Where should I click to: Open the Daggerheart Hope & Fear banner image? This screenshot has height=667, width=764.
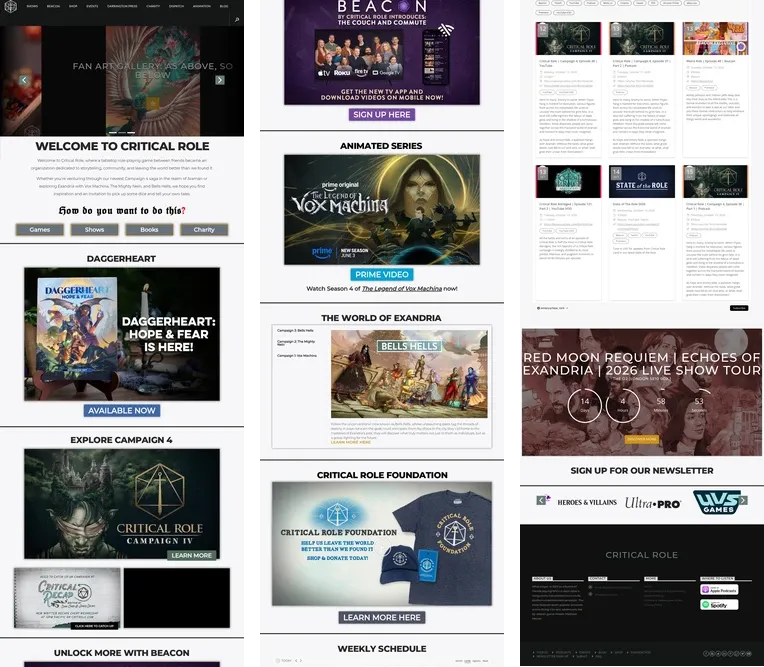122,334
